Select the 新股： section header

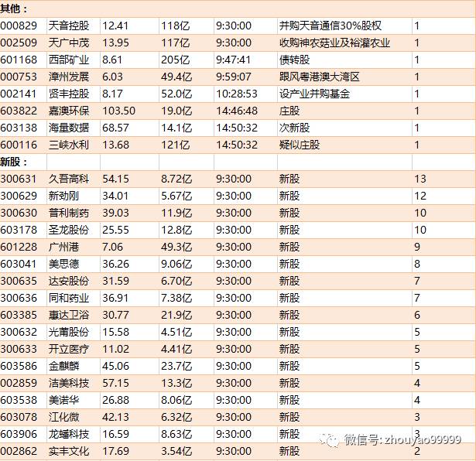coord(14,162)
